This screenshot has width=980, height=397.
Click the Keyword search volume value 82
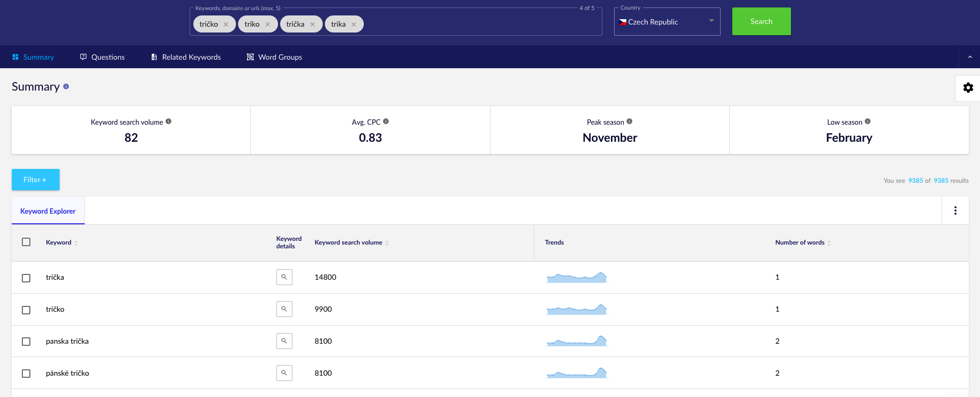(x=131, y=137)
